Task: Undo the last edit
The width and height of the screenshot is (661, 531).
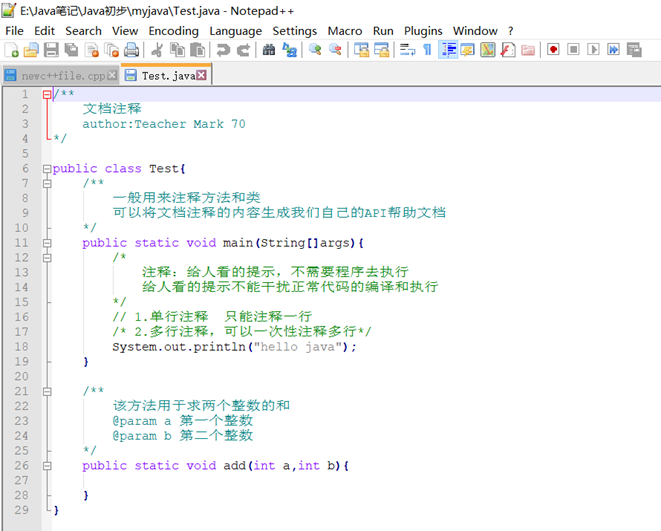Action: pos(223,50)
